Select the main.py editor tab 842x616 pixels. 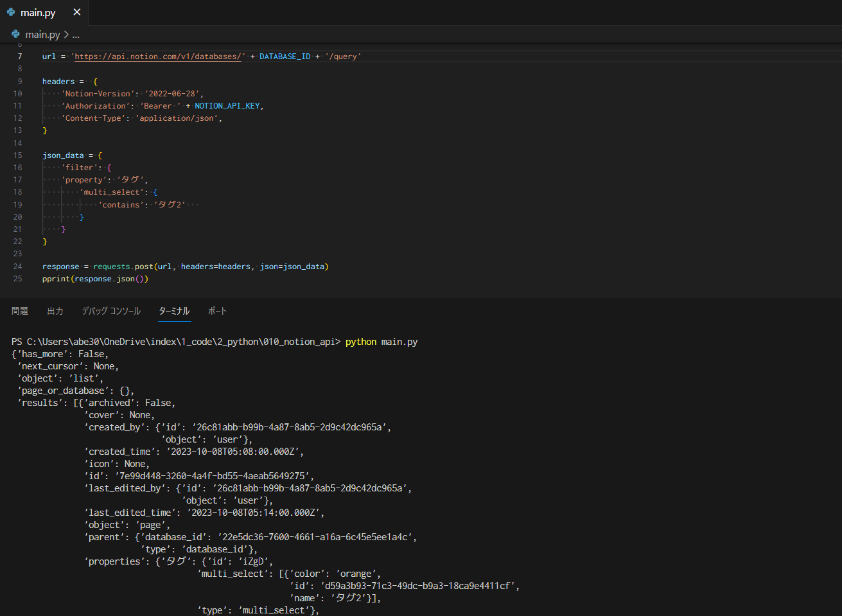point(44,12)
